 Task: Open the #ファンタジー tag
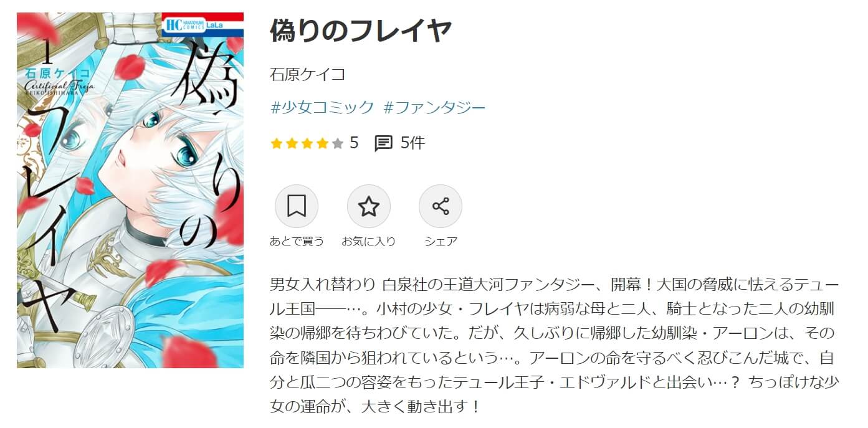435,108
